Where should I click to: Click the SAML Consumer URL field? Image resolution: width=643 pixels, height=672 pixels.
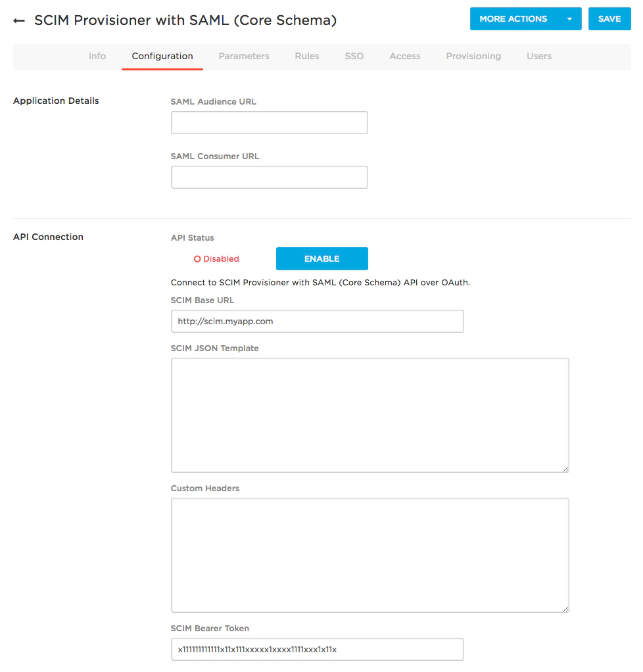point(269,177)
